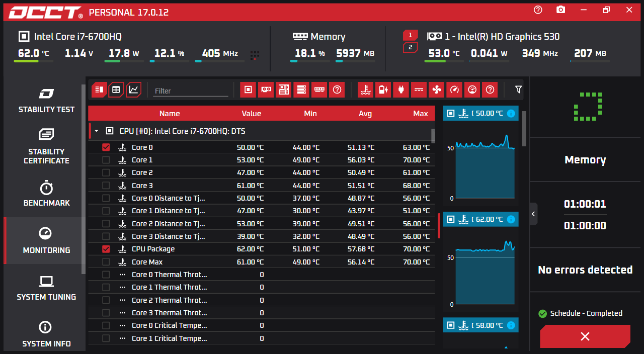Enable the Core 3 checkbox
Viewport: 644px width, 354px height.
(x=106, y=186)
